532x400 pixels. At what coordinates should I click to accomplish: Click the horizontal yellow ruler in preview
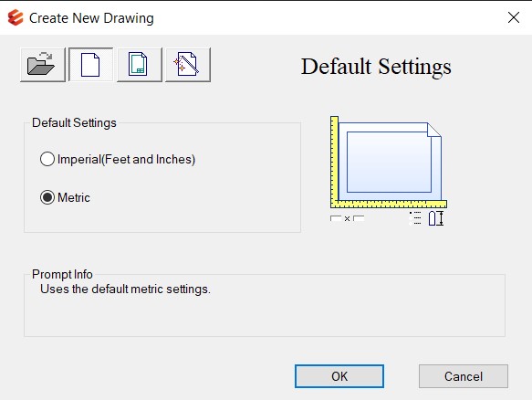(x=389, y=204)
